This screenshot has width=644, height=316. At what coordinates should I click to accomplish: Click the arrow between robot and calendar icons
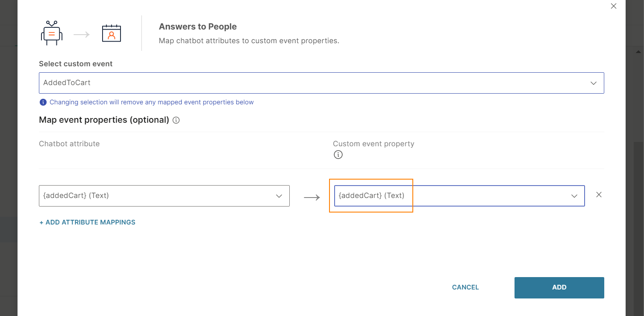click(82, 35)
